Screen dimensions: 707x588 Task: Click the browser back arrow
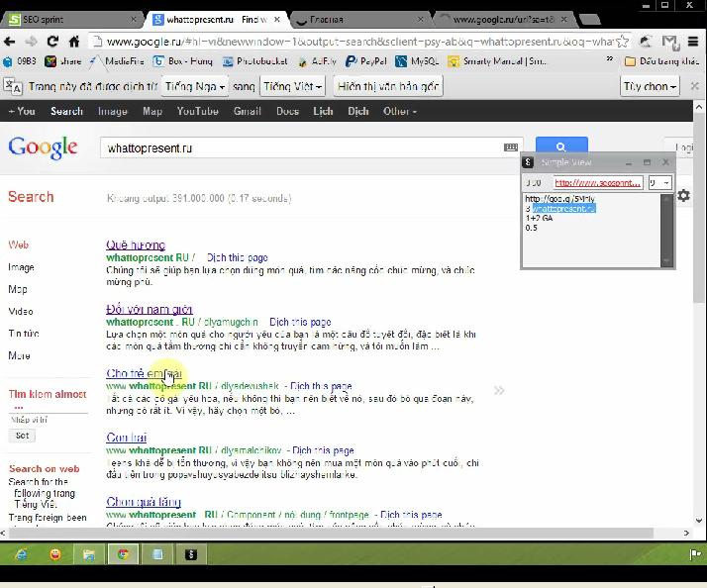[x=9, y=42]
